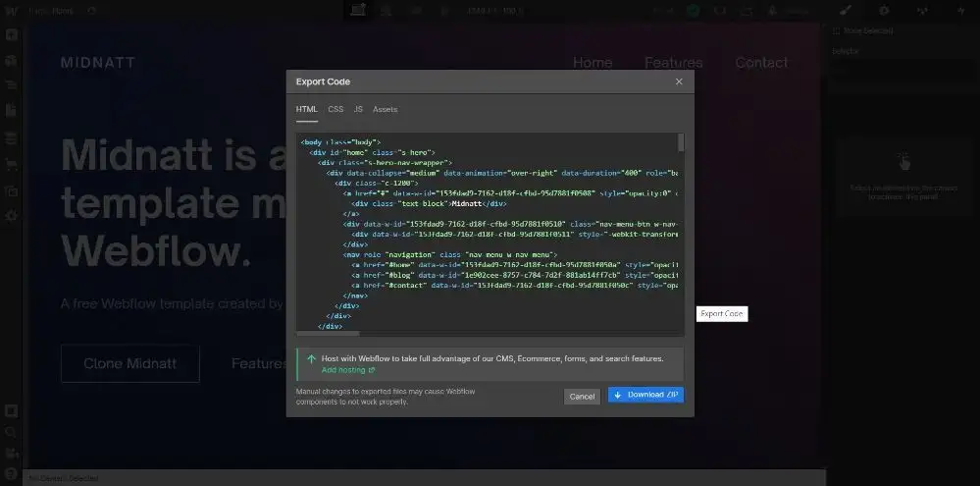The height and width of the screenshot is (486, 980).
Task: Open the CMS Collections panel
Action: tap(11, 138)
